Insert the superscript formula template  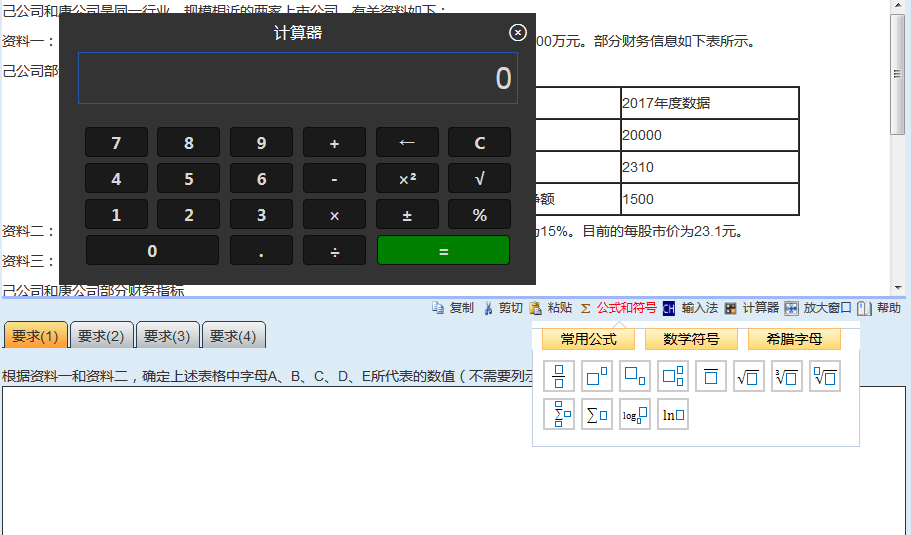[x=597, y=376]
